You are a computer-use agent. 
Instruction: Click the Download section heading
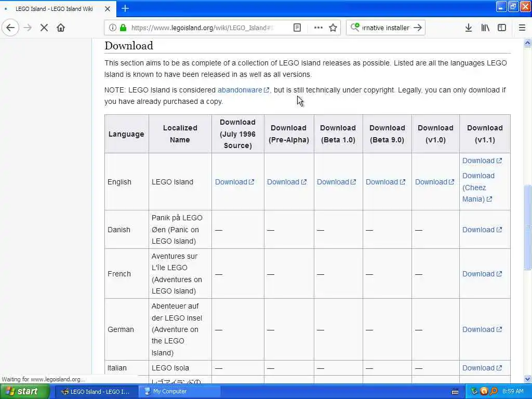point(129,46)
